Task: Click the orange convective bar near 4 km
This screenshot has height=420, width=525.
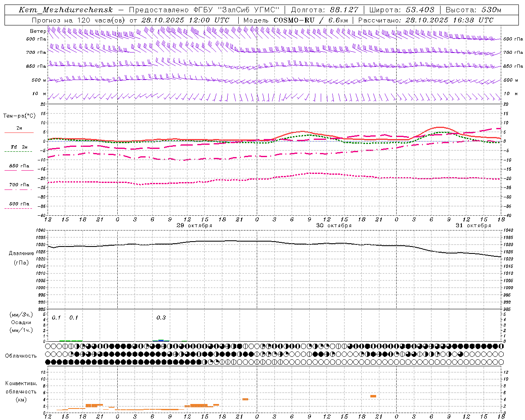Action: pyautogui.click(x=245, y=399)
